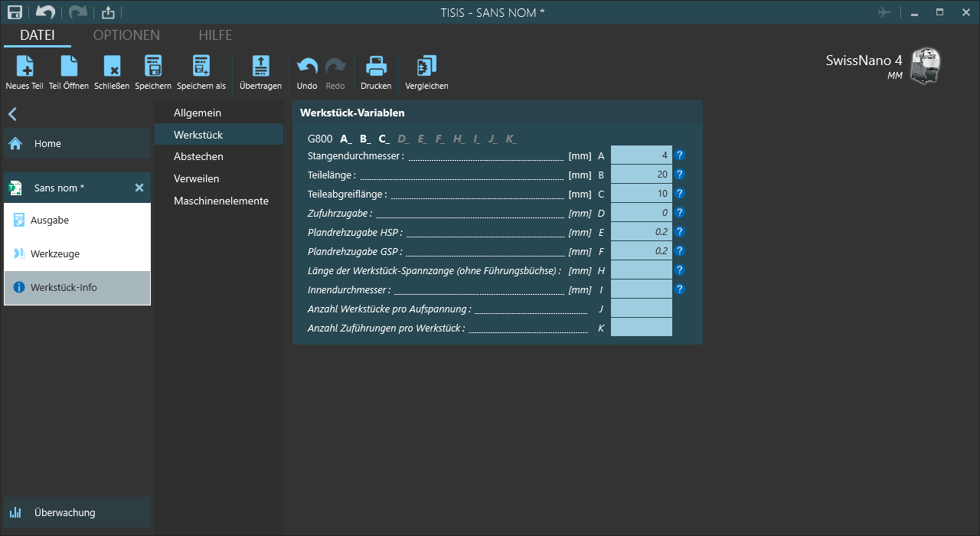Collapse the sidebar with back chevron

[12, 114]
